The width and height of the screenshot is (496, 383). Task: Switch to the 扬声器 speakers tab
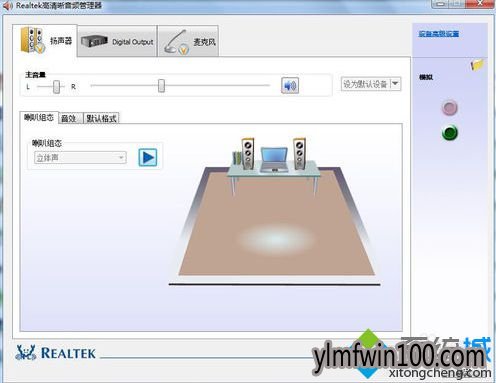46,41
